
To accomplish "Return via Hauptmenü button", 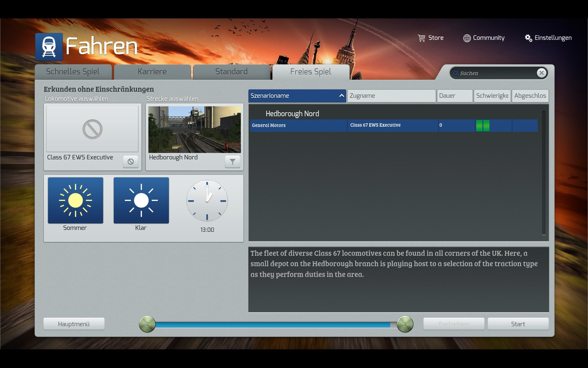I will [x=74, y=324].
